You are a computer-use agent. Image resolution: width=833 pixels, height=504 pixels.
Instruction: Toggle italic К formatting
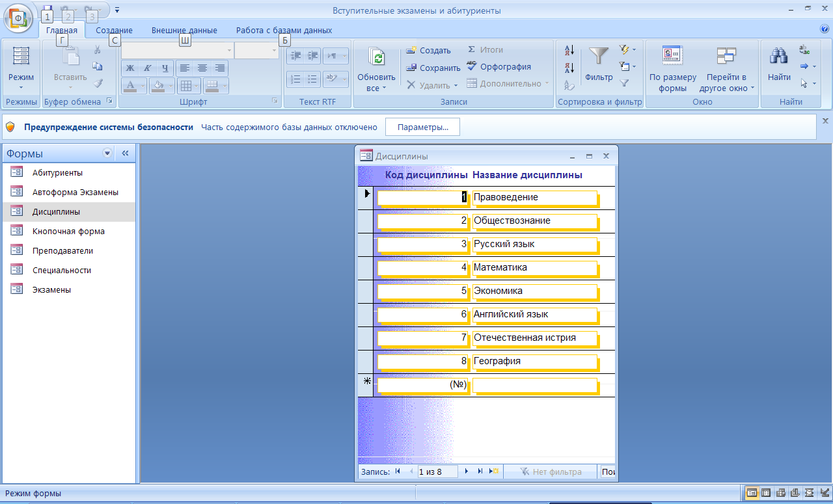point(148,68)
